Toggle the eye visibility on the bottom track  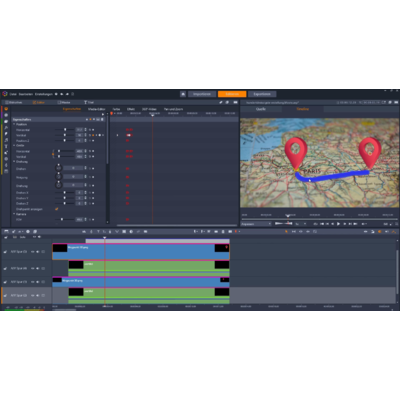pyautogui.click(x=33, y=295)
